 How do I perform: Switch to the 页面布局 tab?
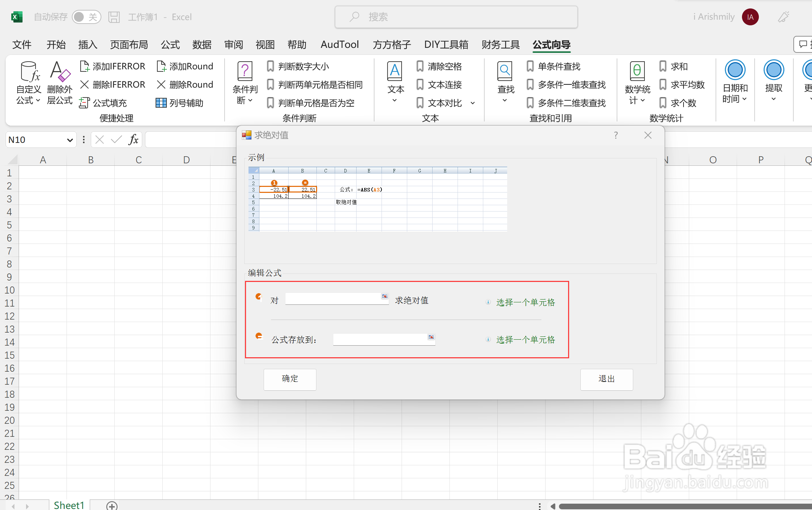click(x=129, y=45)
